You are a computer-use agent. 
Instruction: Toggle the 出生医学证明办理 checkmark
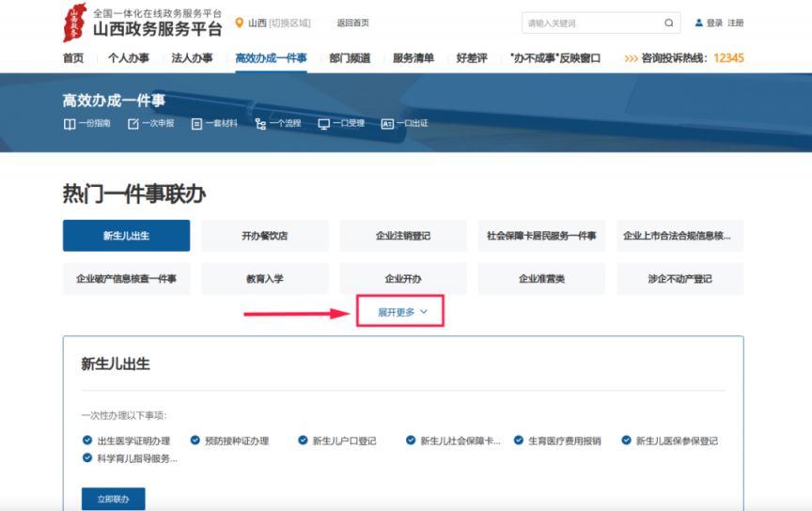(87, 440)
